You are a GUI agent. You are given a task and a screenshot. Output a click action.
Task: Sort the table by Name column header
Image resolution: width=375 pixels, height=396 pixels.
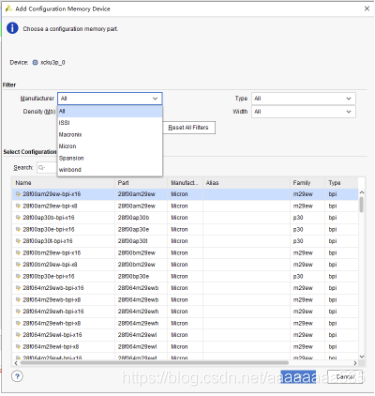[x=63, y=183]
